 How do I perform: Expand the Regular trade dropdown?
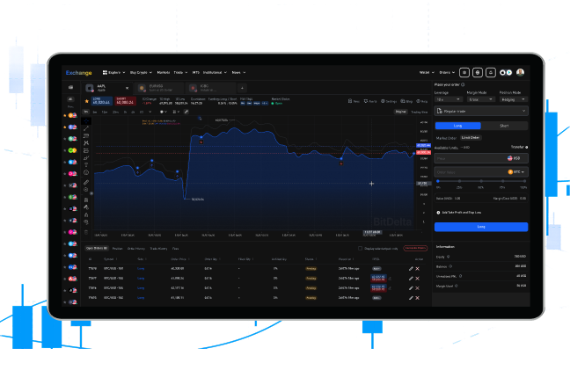click(x=481, y=111)
